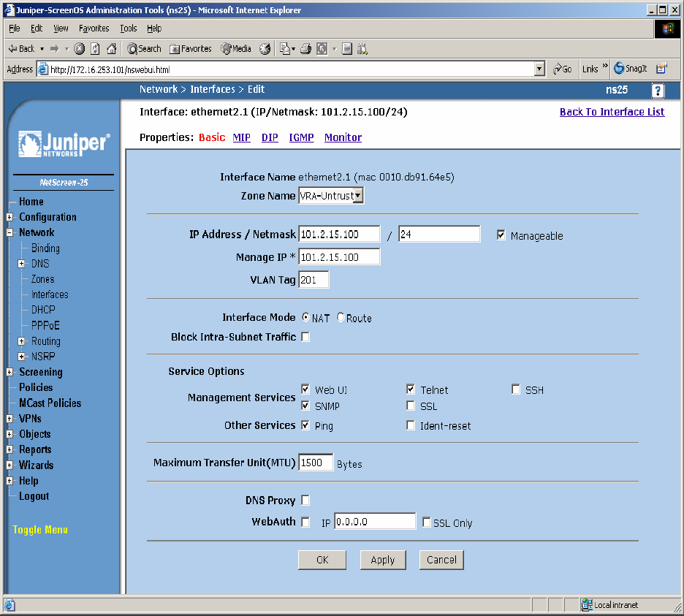This screenshot has width=684, height=616.
Task: Select the Route interface mode
Action: (341, 318)
